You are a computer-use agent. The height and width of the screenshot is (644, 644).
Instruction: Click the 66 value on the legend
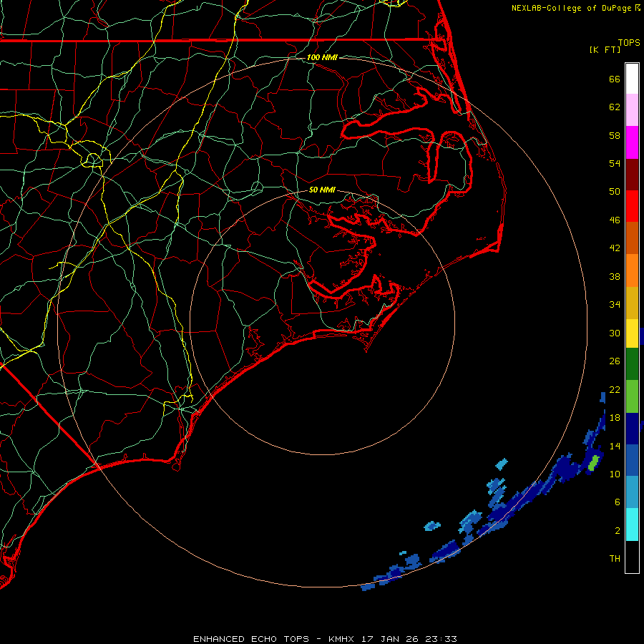pos(615,79)
